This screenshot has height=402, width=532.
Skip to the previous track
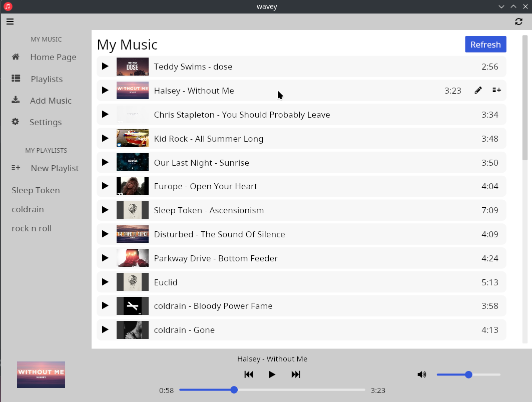pyautogui.click(x=249, y=374)
